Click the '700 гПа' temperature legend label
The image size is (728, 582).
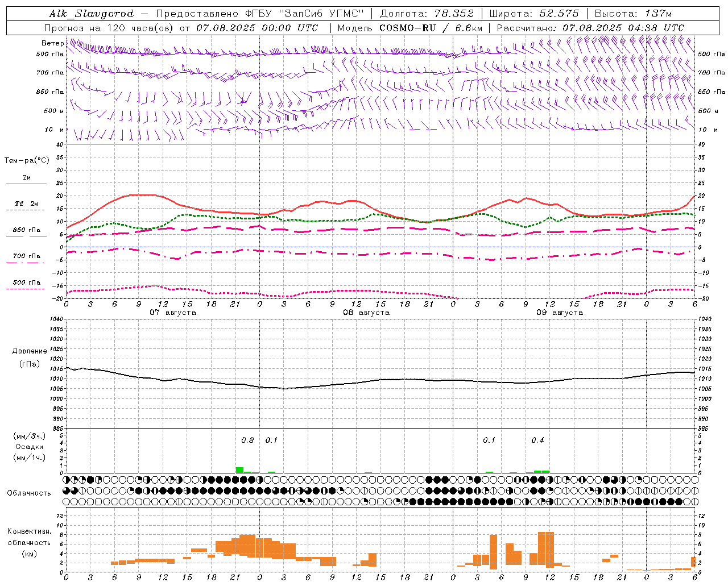click(x=26, y=256)
